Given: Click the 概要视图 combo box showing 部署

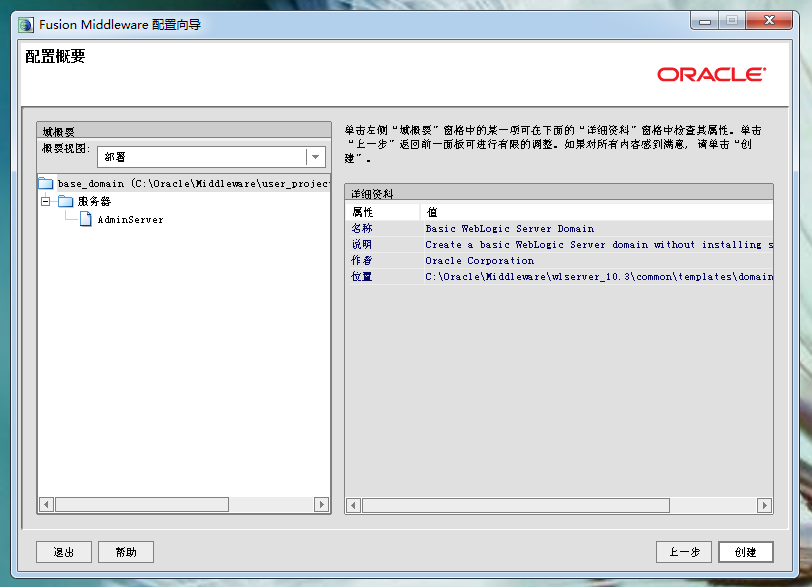Looking at the screenshot, I should click(211, 157).
